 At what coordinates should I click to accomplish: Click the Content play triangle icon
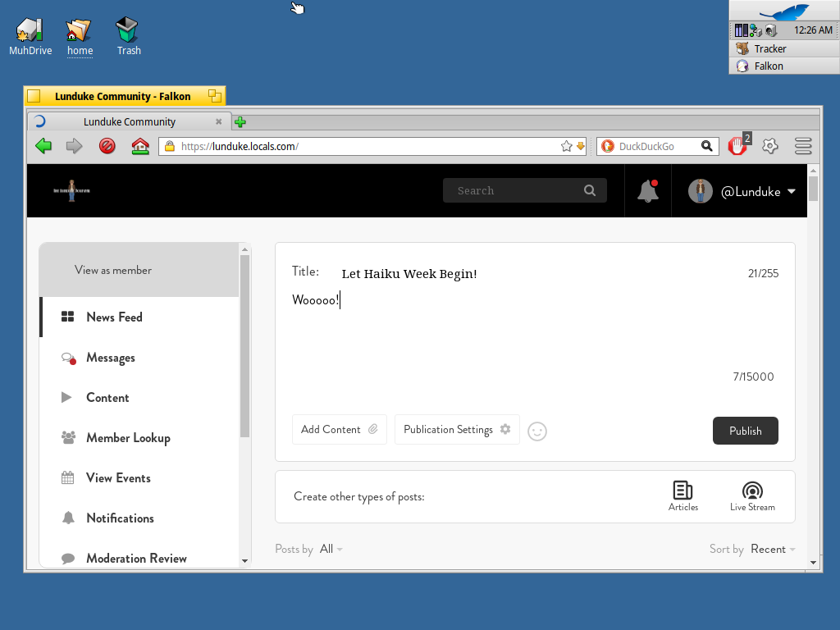66,397
